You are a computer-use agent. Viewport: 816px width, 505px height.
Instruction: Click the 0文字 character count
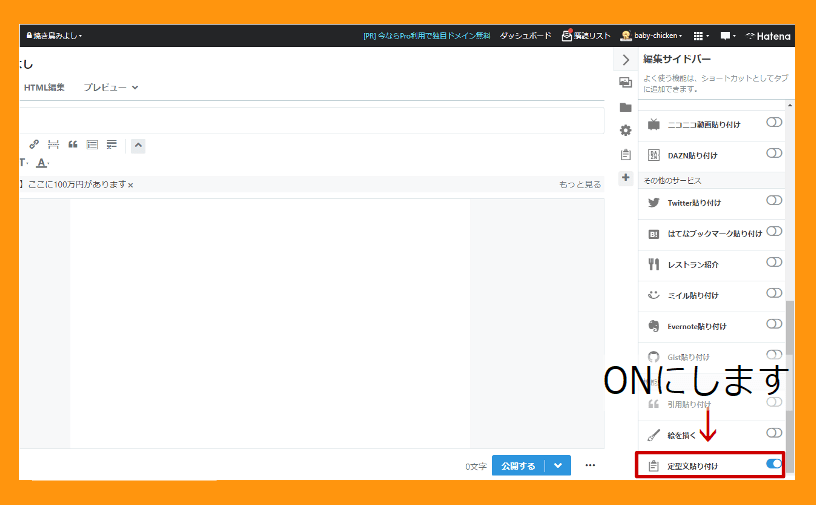pos(476,466)
